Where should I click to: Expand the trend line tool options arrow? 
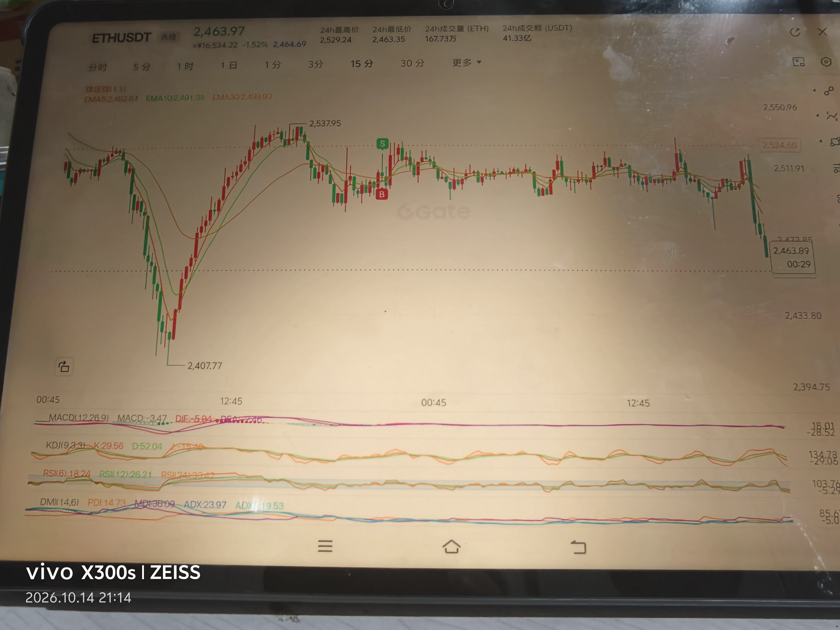(x=814, y=90)
